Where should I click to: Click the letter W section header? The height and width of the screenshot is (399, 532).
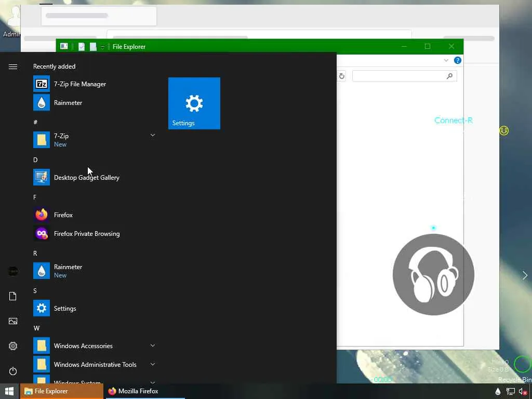pyautogui.click(x=36, y=328)
